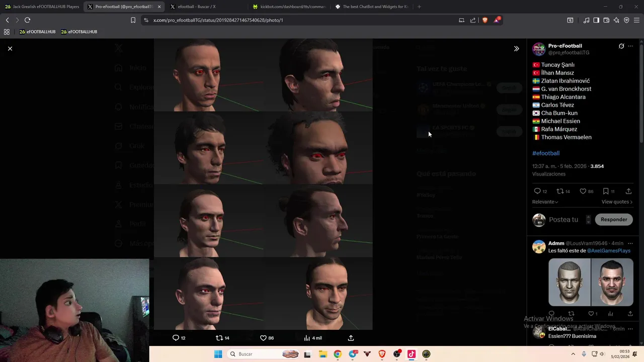644x362 pixels.
Task: Like the tweet using the side panel heart icon
Action: (x=583, y=191)
